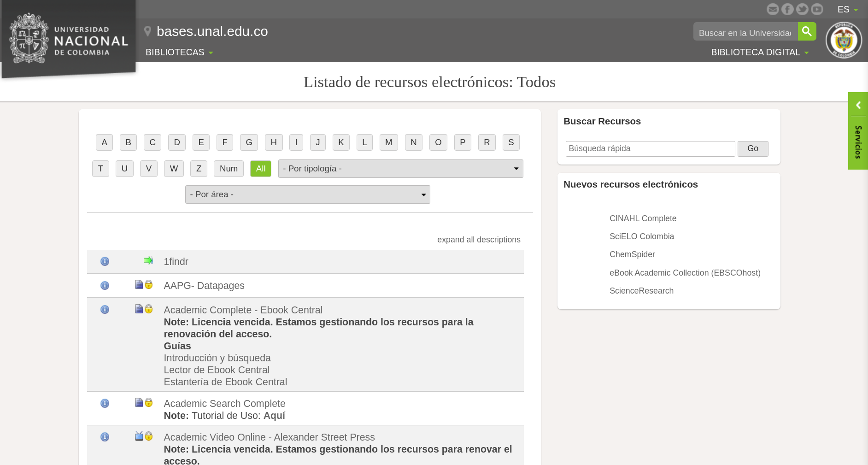The height and width of the screenshot is (465, 868).
Task: Open Introducción y búsqueda guide link
Action: click(x=217, y=358)
